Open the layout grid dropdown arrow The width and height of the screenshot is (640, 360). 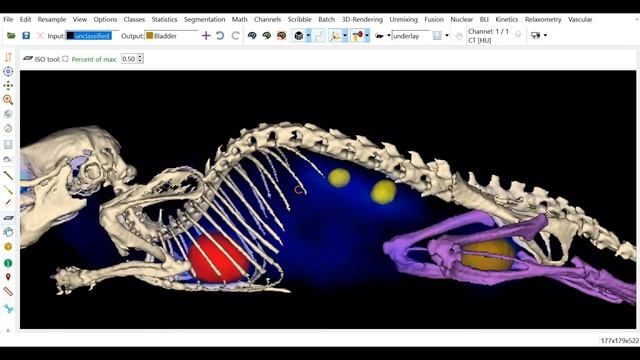(447, 36)
